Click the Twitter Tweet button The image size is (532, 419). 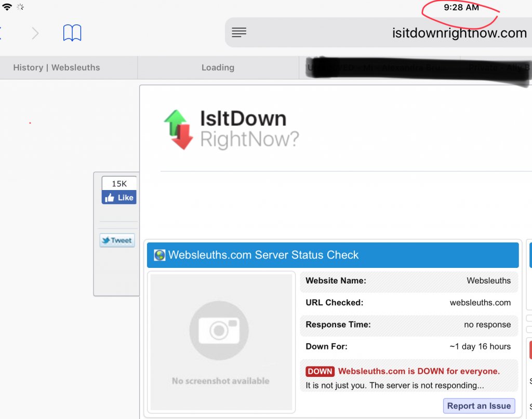pyautogui.click(x=117, y=240)
